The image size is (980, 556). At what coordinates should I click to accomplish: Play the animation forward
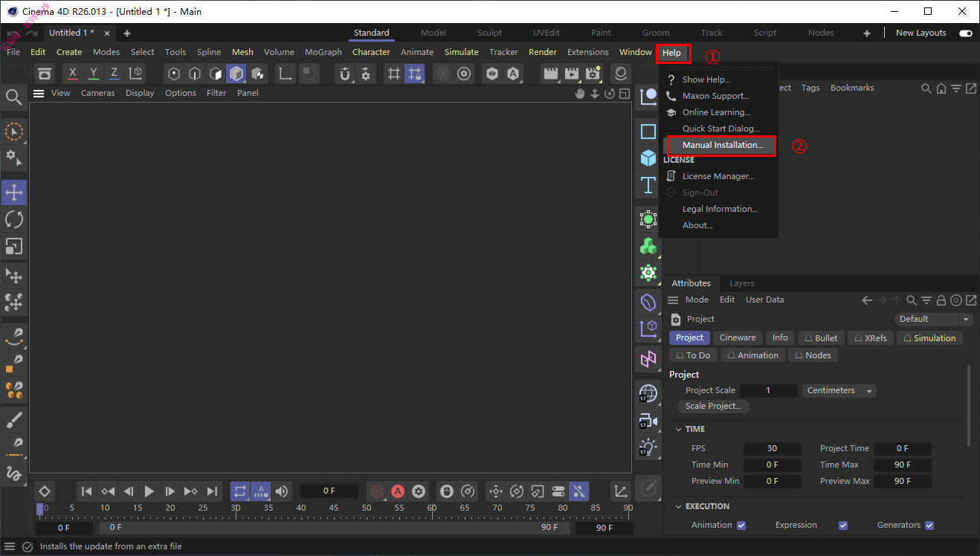[x=149, y=491]
